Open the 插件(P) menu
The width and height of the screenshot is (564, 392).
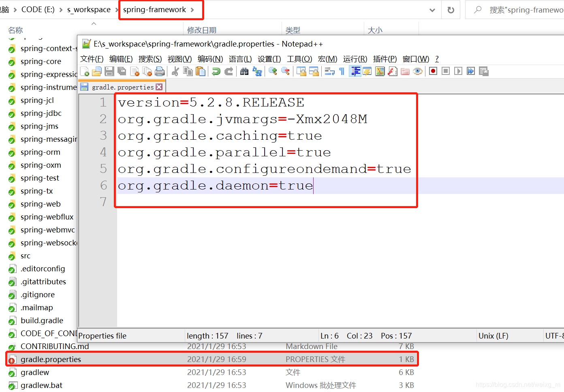tap(385, 59)
